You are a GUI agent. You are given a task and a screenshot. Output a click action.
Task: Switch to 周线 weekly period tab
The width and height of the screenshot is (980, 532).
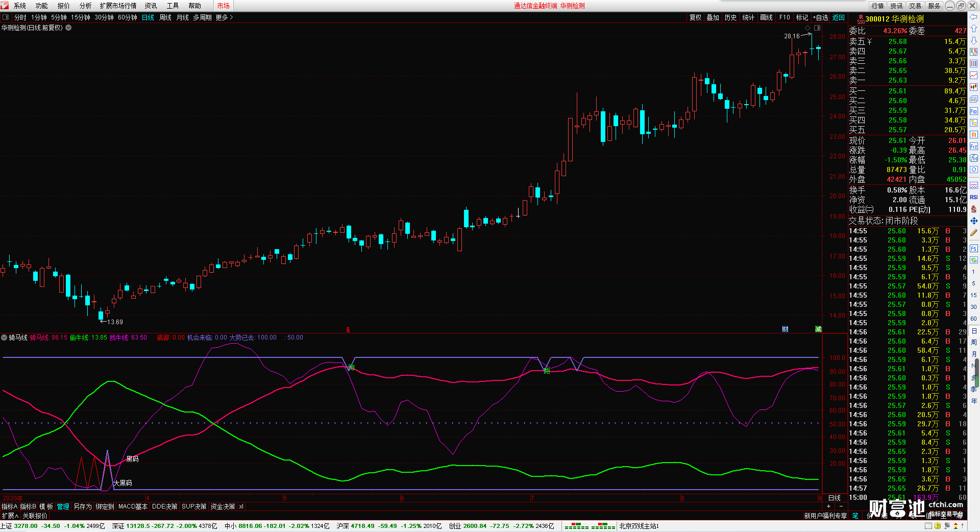pyautogui.click(x=165, y=17)
